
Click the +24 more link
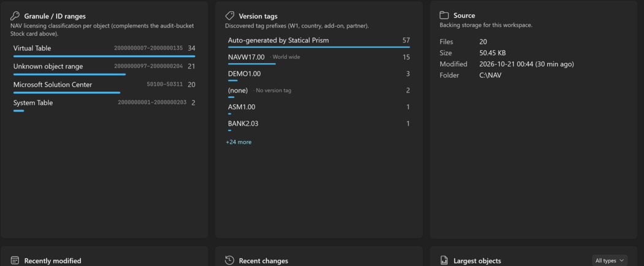(239, 142)
